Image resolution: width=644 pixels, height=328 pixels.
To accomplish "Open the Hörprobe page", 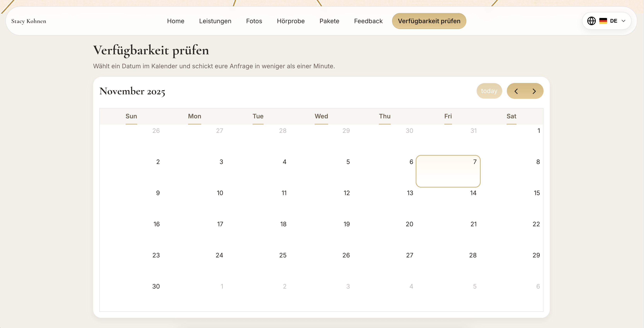I will pyautogui.click(x=290, y=21).
